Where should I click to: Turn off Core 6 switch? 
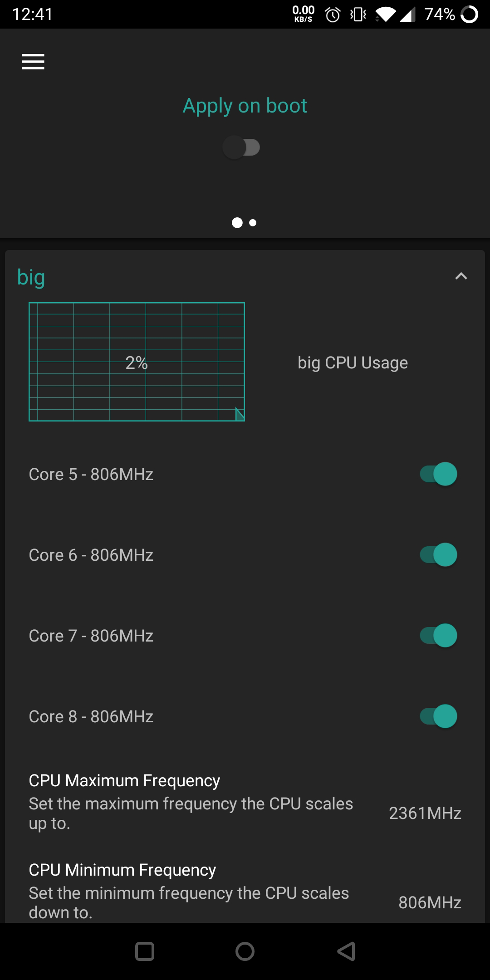(x=438, y=555)
